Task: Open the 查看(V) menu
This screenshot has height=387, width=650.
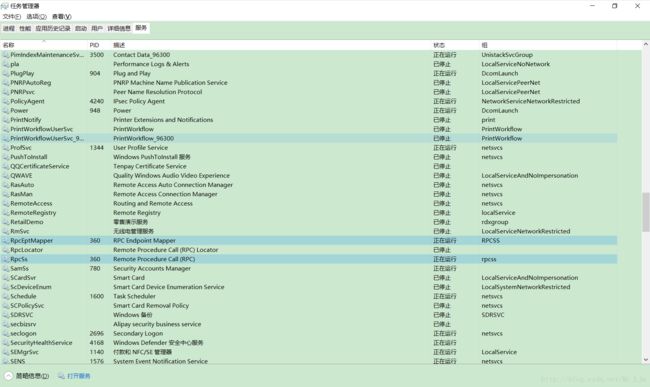Action: tap(61, 17)
